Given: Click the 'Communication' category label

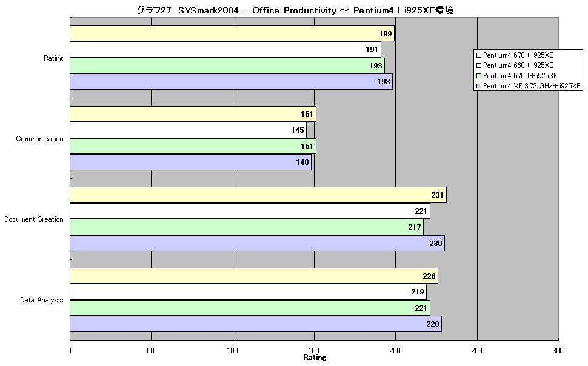Looking at the screenshot, I should (x=39, y=139).
